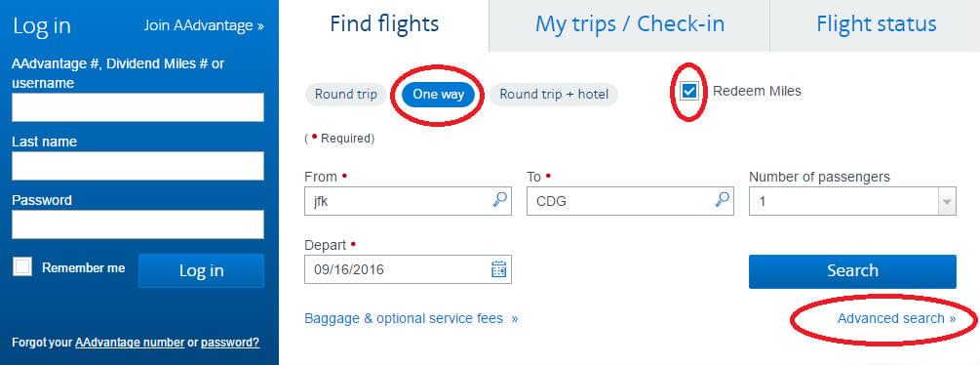Select the Round trip option
The width and height of the screenshot is (980, 365).
coord(345,95)
